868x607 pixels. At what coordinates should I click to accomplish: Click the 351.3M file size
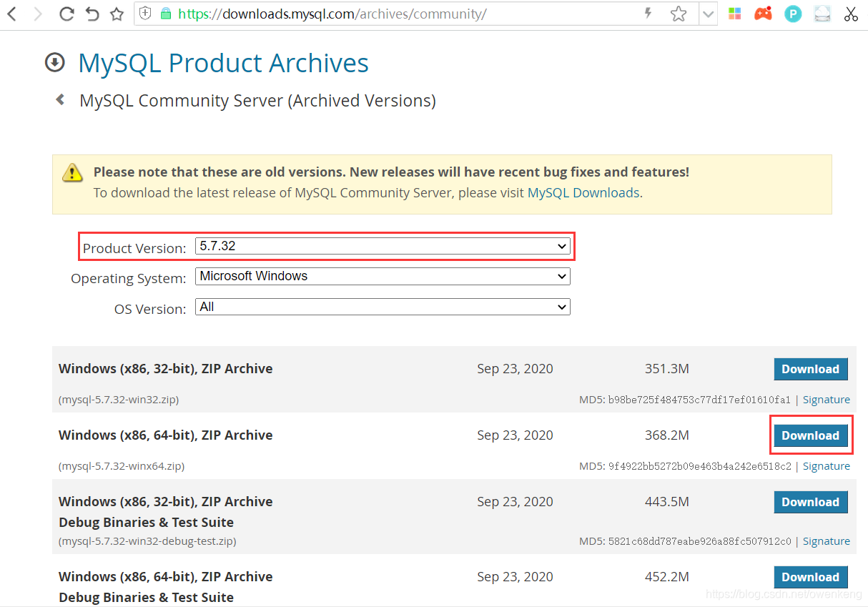pos(666,369)
